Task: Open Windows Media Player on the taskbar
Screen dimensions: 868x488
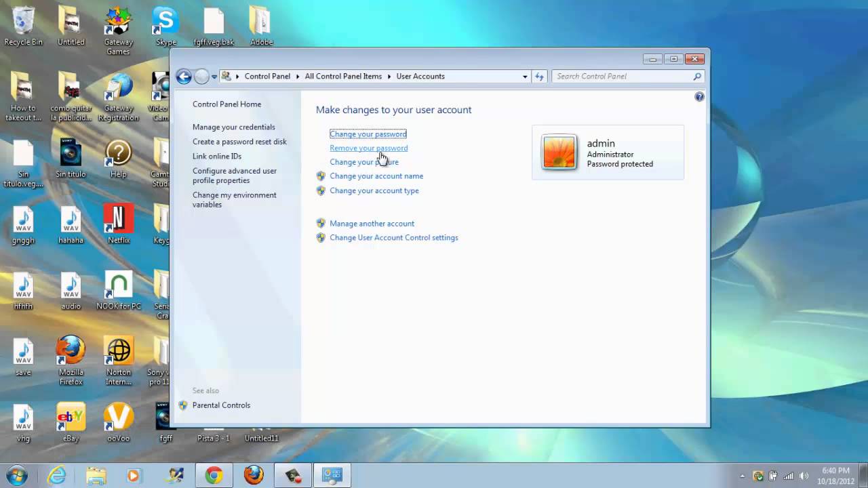Action: tap(134, 476)
